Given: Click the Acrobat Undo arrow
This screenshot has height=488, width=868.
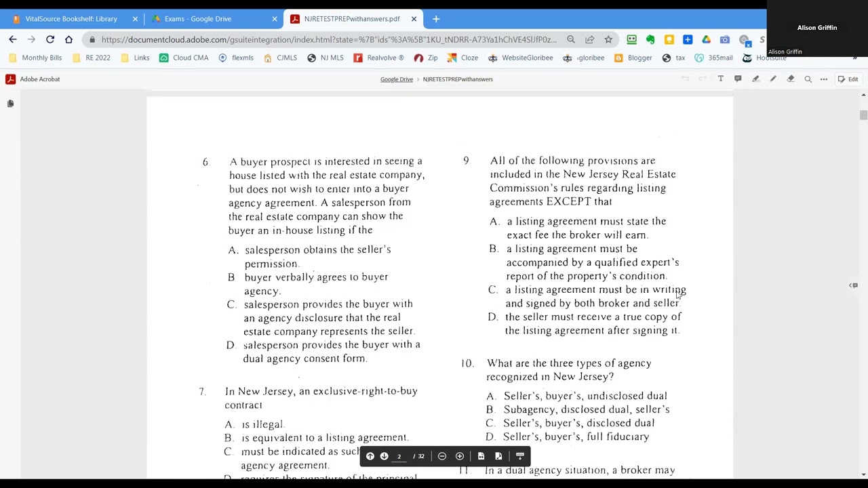Looking at the screenshot, I should [685, 79].
